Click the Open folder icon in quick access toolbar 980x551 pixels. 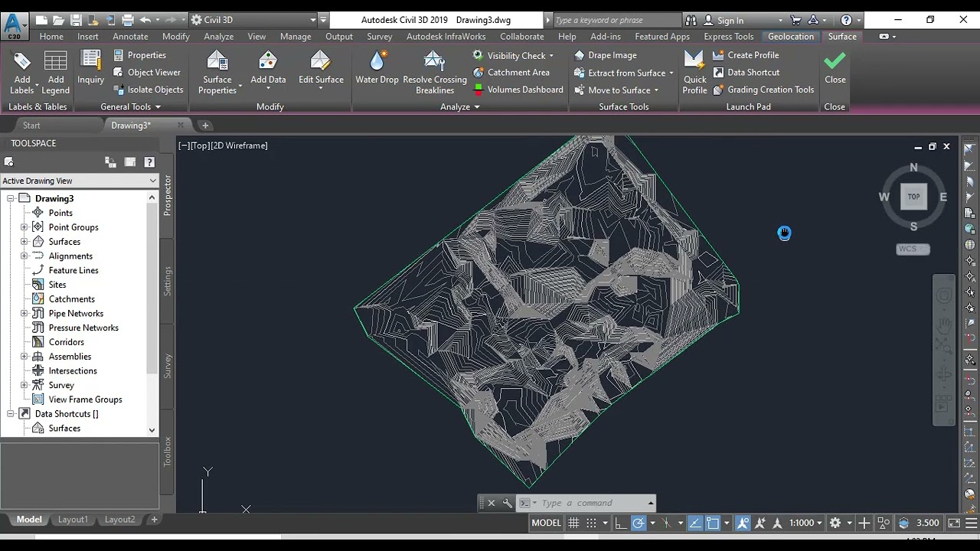[x=58, y=20]
